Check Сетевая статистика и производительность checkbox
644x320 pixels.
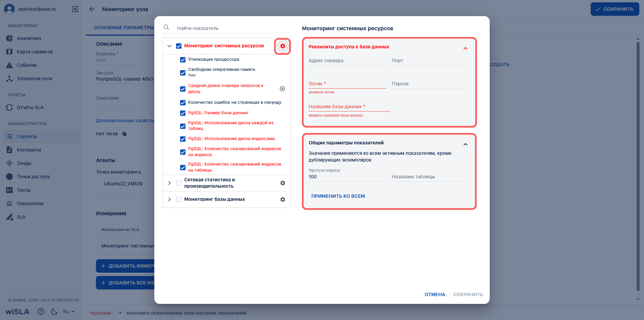(179, 183)
